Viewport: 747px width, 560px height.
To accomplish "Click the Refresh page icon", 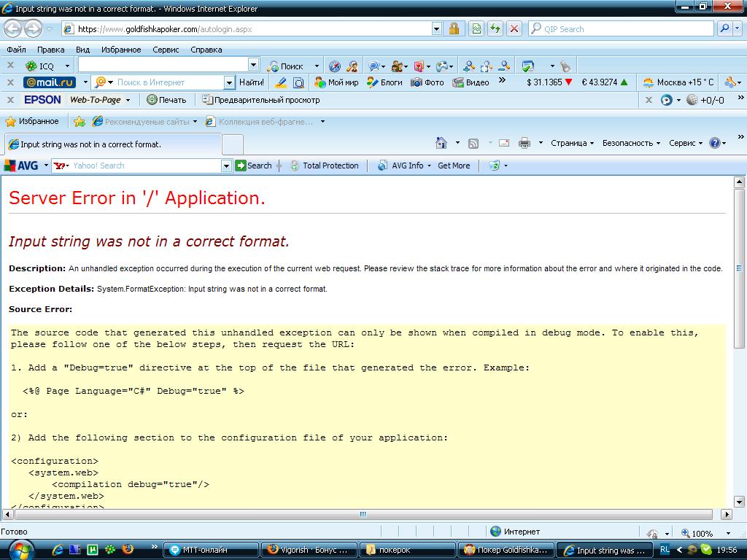I will [495, 29].
